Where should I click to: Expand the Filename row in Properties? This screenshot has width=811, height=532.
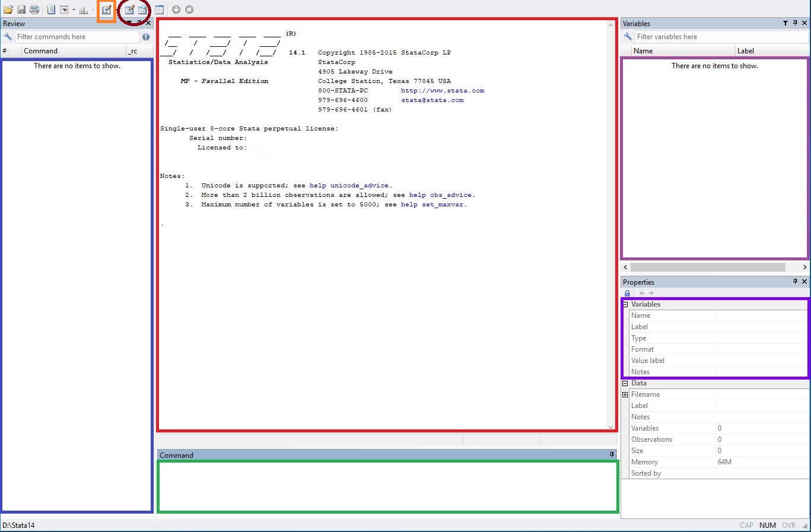(625, 394)
